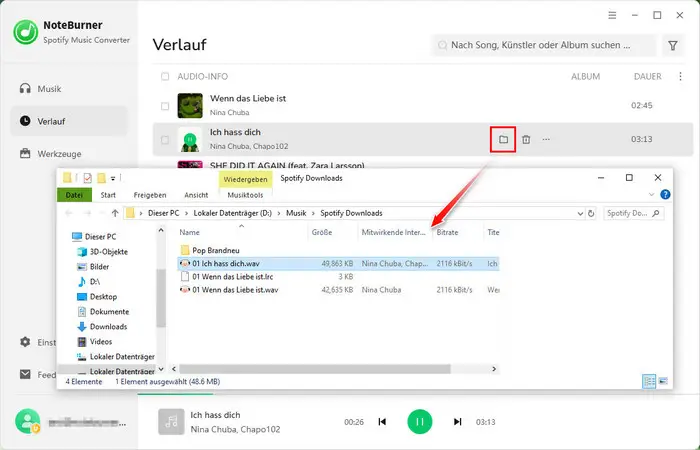Open the Ansicht ribbon tab
700x450 pixels.
point(196,195)
